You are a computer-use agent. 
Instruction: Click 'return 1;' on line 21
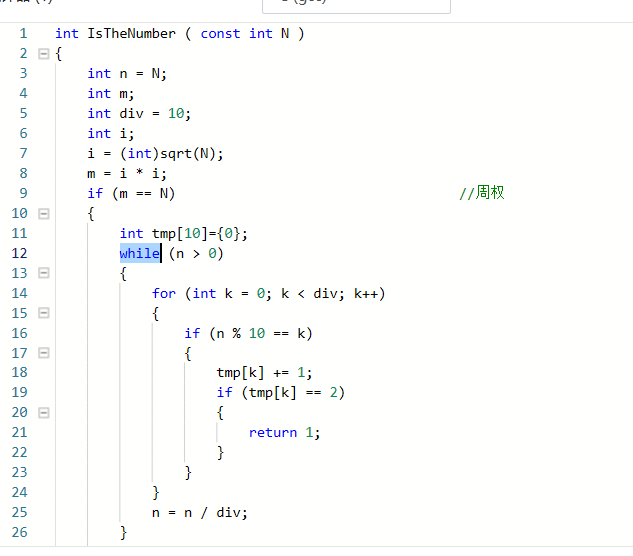click(x=285, y=433)
